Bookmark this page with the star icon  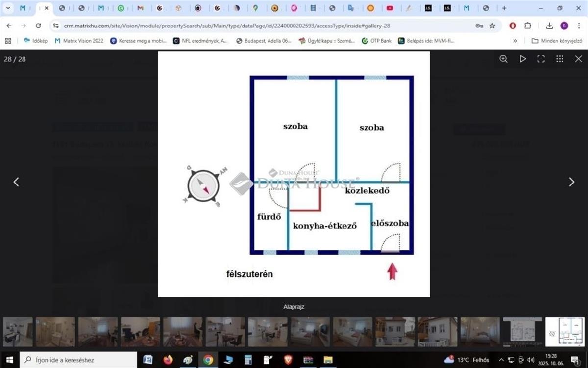(492, 26)
